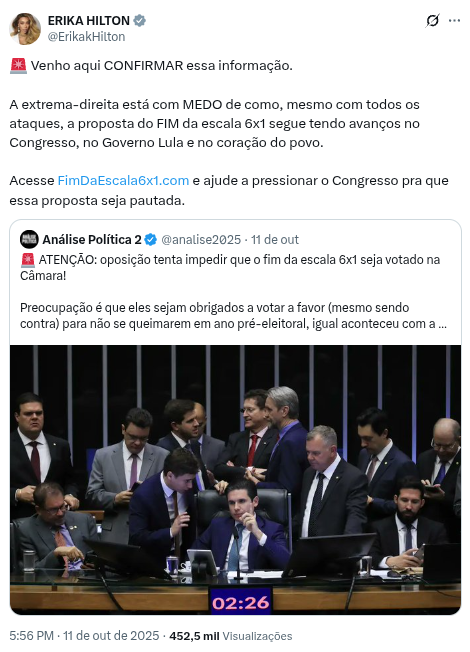The width and height of the screenshot is (470, 652).
Task: Open the @ErikakHilton handle link
Action: pos(86,37)
